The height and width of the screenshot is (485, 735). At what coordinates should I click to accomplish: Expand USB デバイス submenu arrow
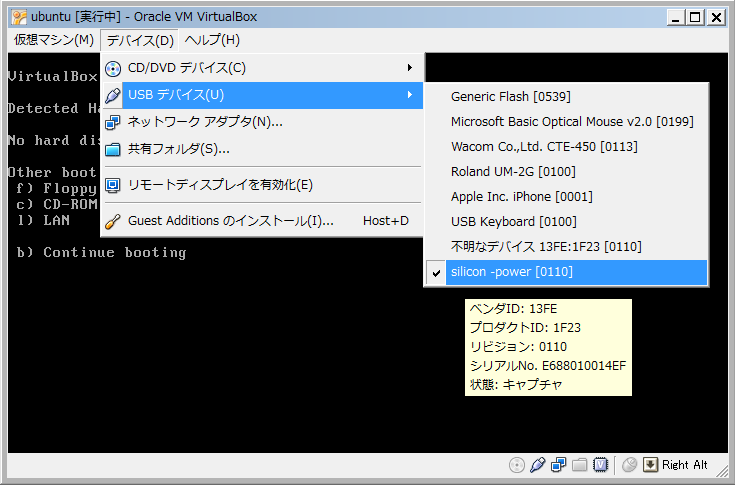(410, 95)
